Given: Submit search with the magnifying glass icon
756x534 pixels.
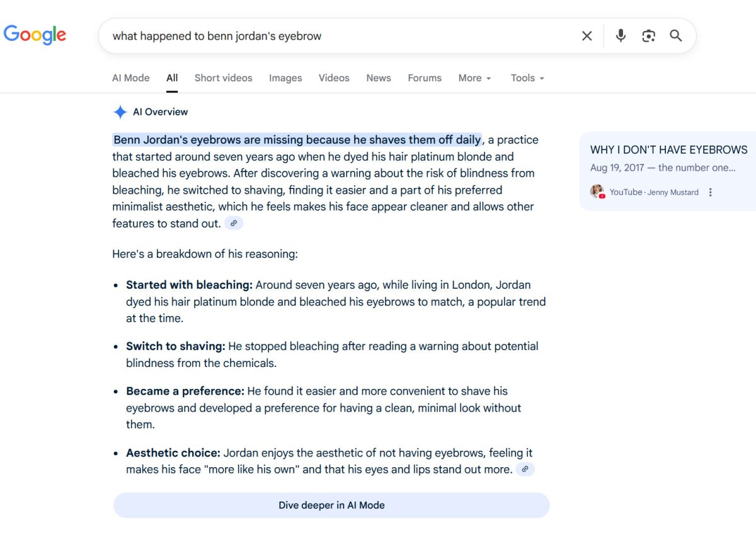Looking at the screenshot, I should tap(676, 36).
